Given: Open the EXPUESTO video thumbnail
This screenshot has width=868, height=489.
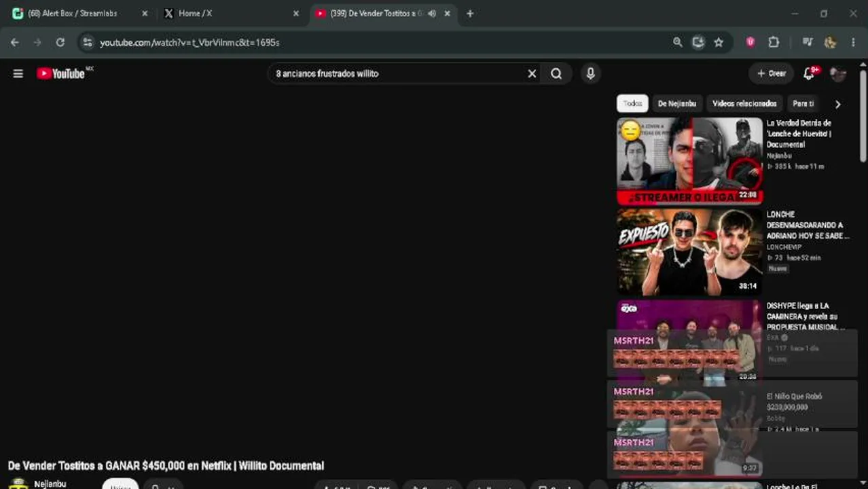Looking at the screenshot, I should pyautogui.click(x=689, y=252).
